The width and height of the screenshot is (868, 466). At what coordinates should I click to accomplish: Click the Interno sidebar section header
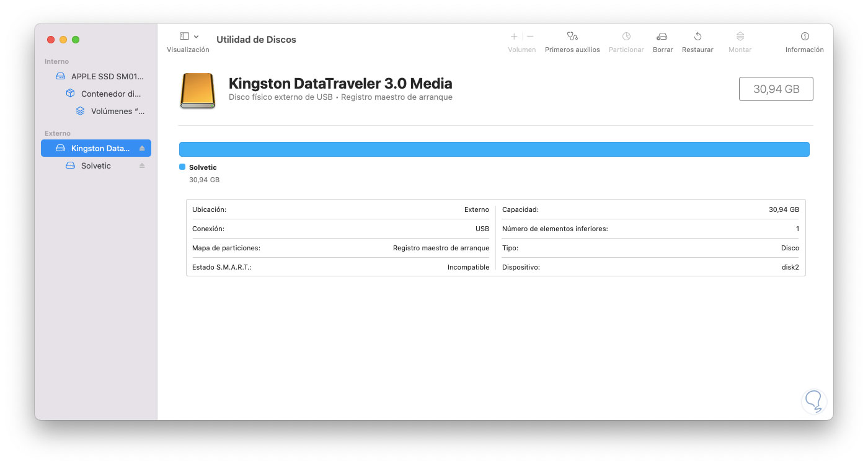pyautogui.click(x=57, y=61)
